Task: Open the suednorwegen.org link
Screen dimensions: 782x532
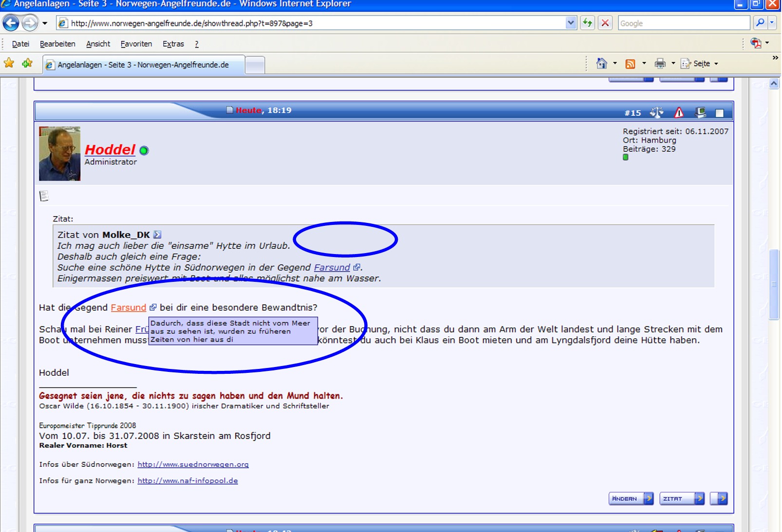Action: coord(193,464)
